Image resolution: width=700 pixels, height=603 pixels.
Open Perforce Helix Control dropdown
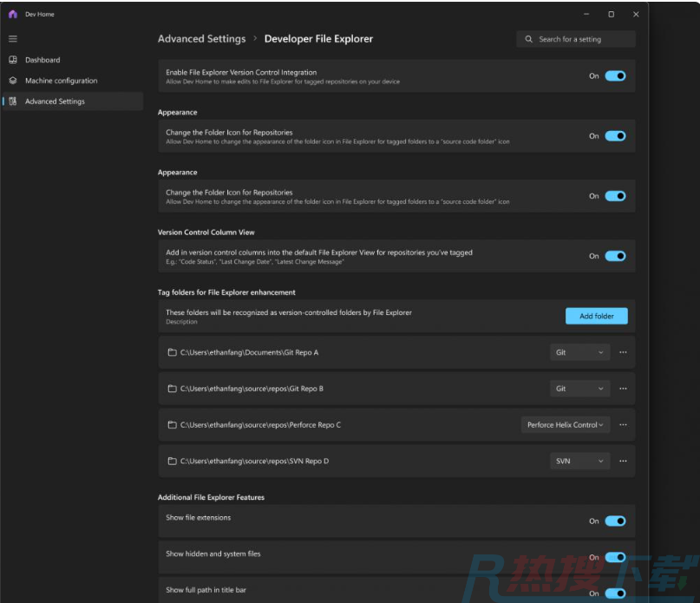click(x=566, y=425)
